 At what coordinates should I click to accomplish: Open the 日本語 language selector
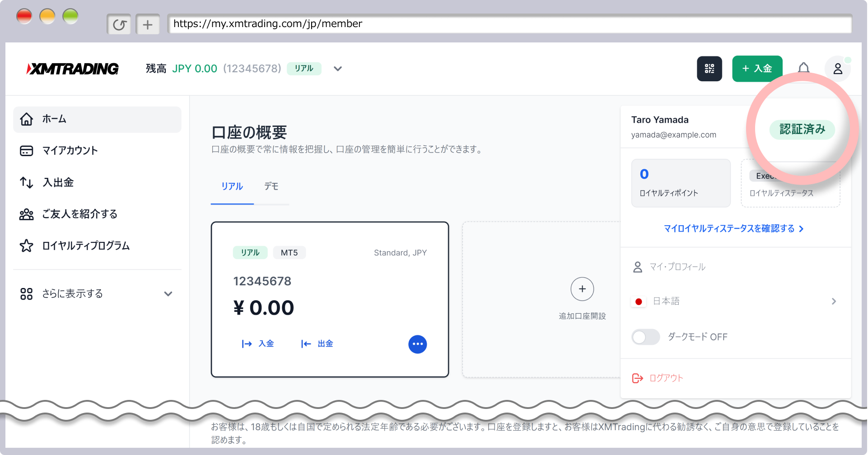(x=735, y=301)
